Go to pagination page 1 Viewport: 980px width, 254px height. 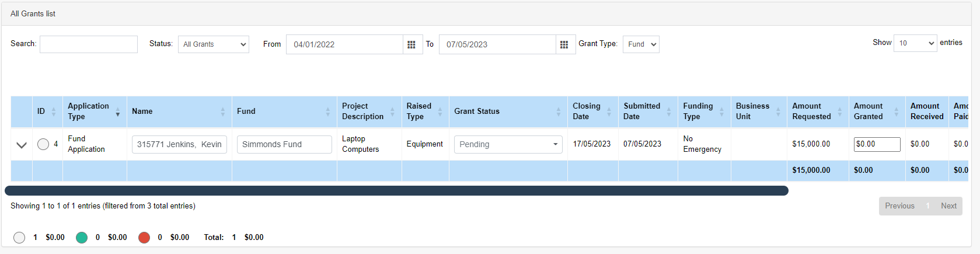927,206
